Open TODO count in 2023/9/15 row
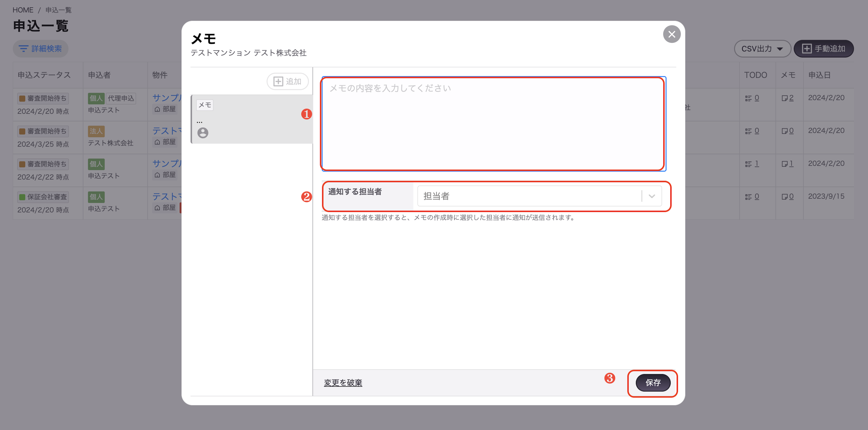Viewport: 868px width, 430px height. pos(756,196)
